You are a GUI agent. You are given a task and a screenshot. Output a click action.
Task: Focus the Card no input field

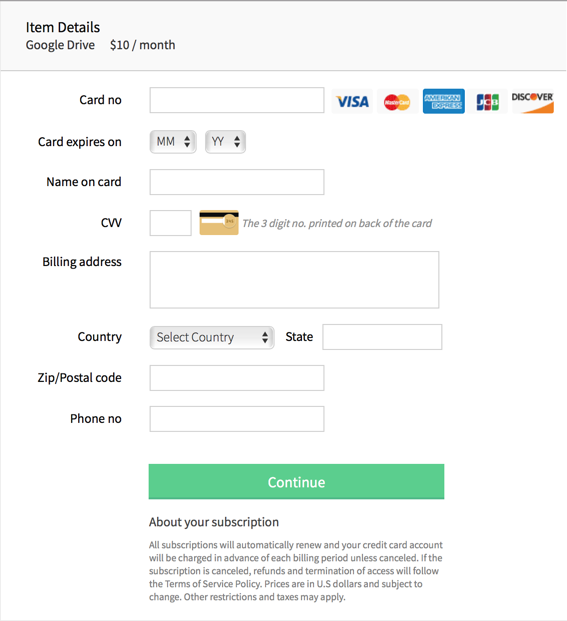[237, 100]
